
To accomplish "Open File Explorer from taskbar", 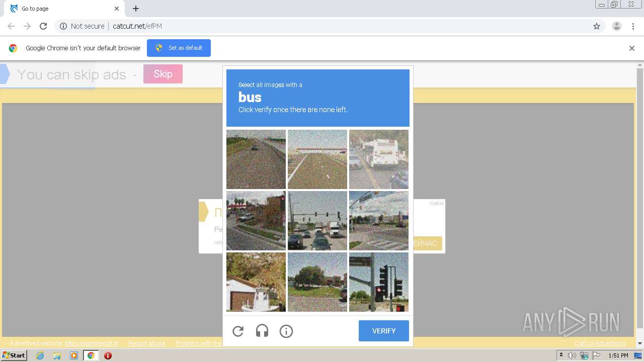I will tap(57, 355).
